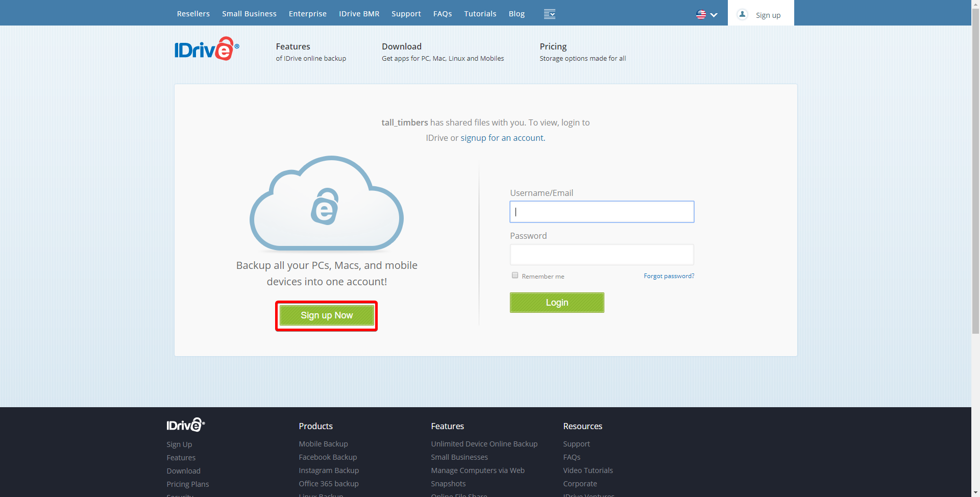Screen dimensions: 980x497
Task: Click the signup for an account link
Action: (x=502, y=138)
